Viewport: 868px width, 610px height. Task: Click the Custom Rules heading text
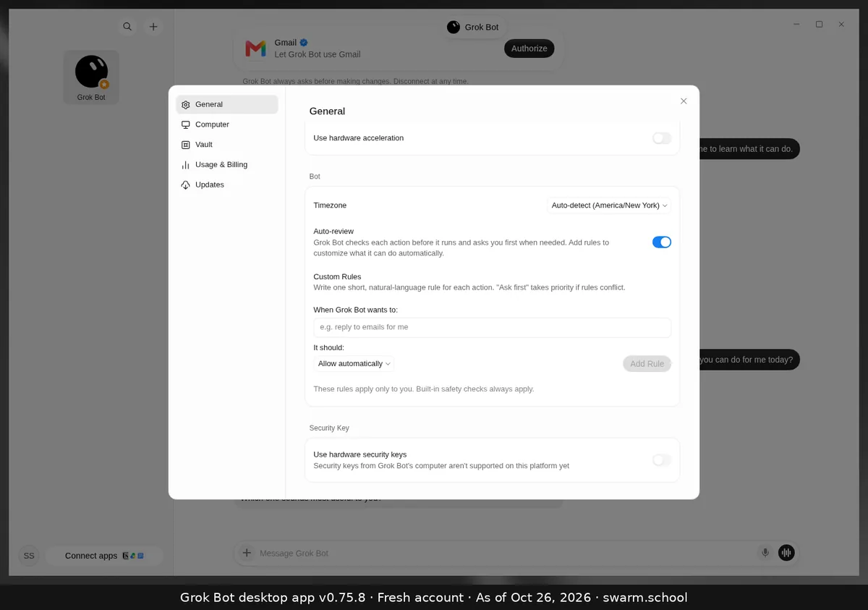coord(337,277)
